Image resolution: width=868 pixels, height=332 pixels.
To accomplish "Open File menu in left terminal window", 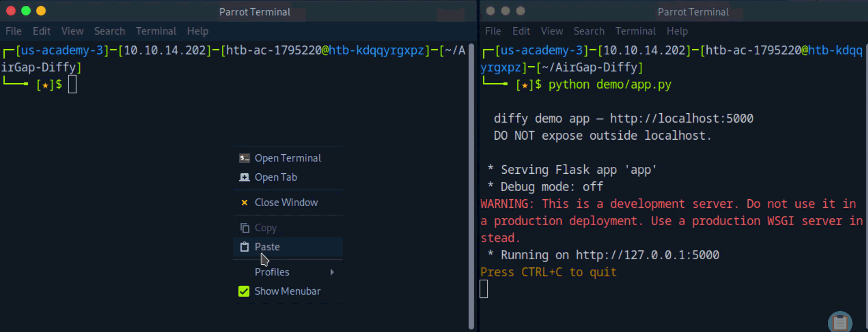I will (14, 31).
